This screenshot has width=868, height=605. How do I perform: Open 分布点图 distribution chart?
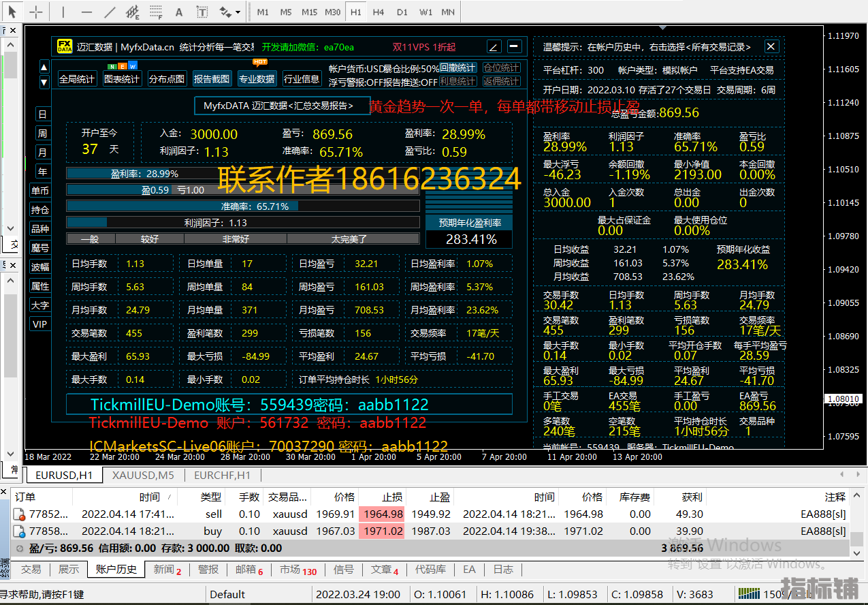click(167, 79)
